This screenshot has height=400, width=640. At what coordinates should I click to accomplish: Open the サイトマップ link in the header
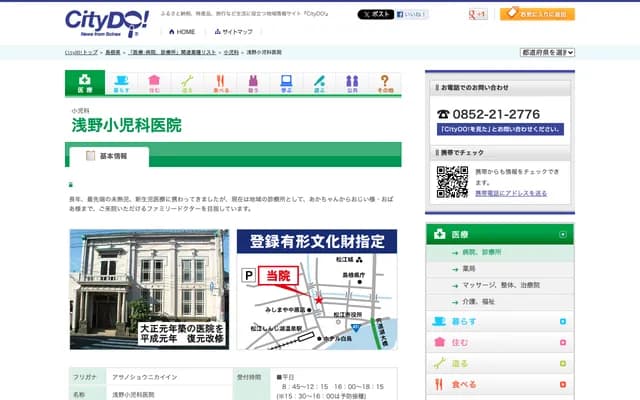click(233, 32)
